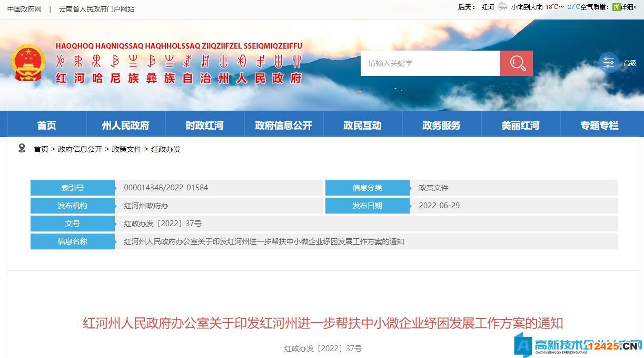
Task: Click 中国政府网 top link
Action: point(24,9)
